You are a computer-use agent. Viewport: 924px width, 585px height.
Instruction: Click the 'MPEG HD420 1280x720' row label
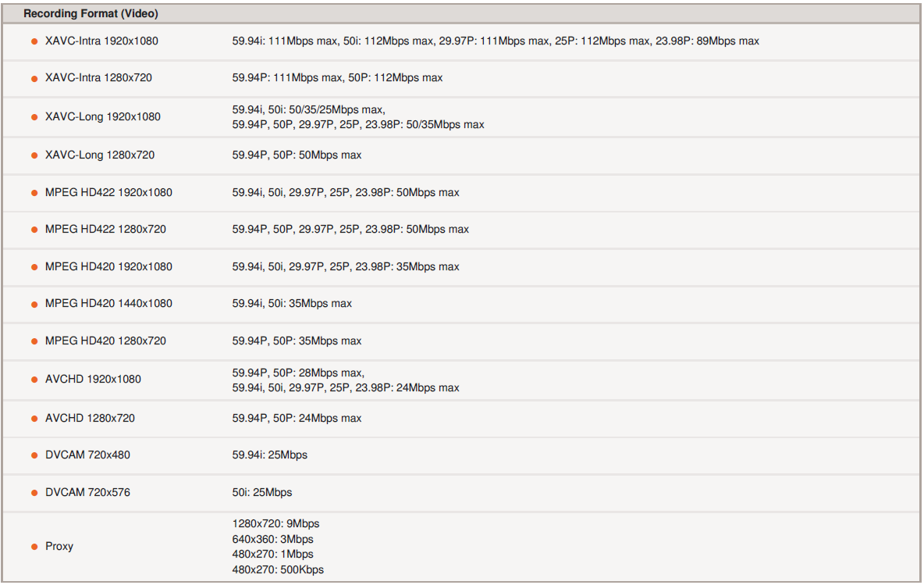pos(105,341)
